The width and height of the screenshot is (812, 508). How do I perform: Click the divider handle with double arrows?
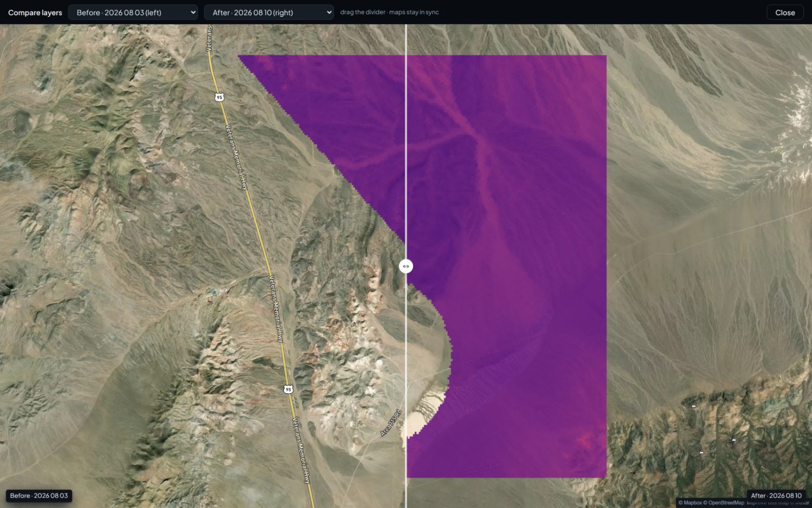(406, 266)
